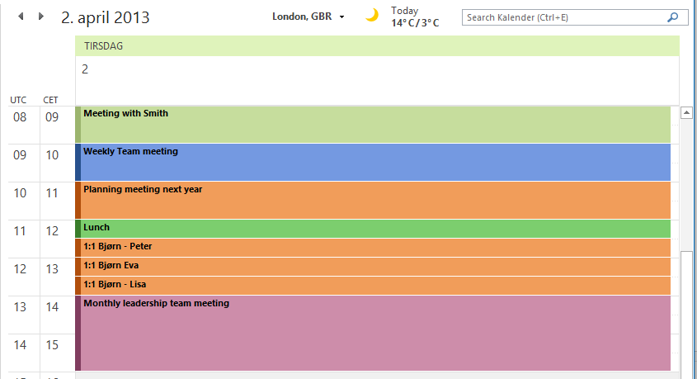Go to previous day with back arrow
The height and width of the screenshot is (379, 697).
pos(20,16)
